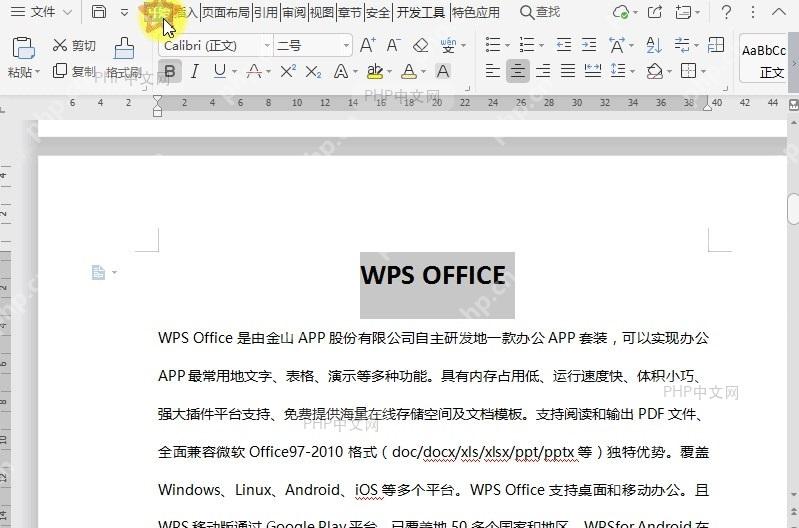The width and height of the screenshot is (799, 528).
Task: Click the Cut (剪切) scissors button
Action: [x=74, y=45]
